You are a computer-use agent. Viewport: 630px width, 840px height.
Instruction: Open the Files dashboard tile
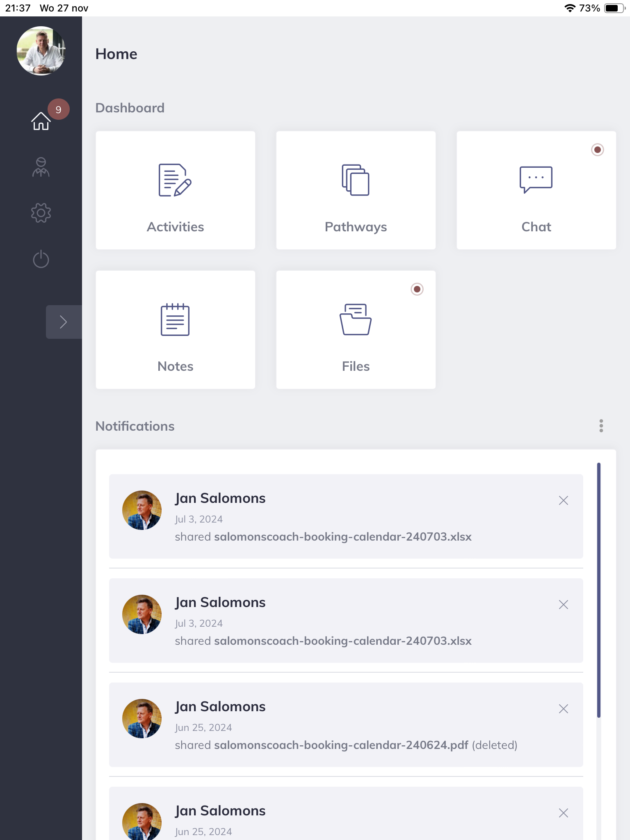(356, 329)
